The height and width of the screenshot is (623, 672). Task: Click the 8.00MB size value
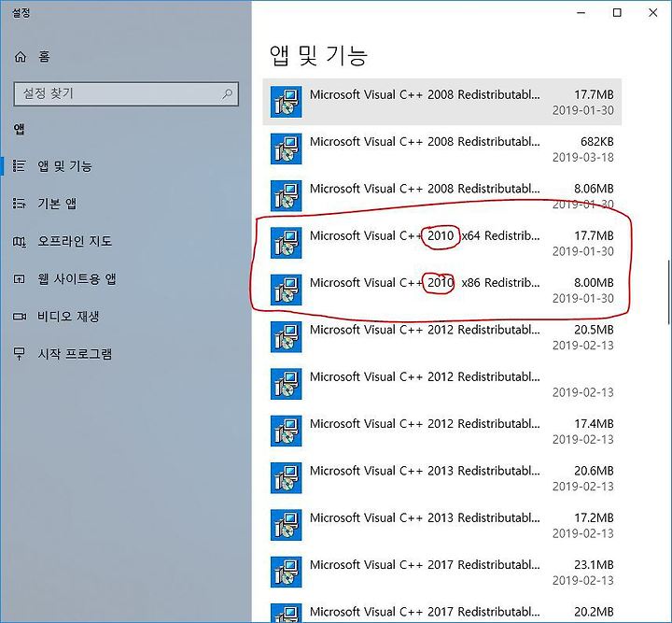594,283
